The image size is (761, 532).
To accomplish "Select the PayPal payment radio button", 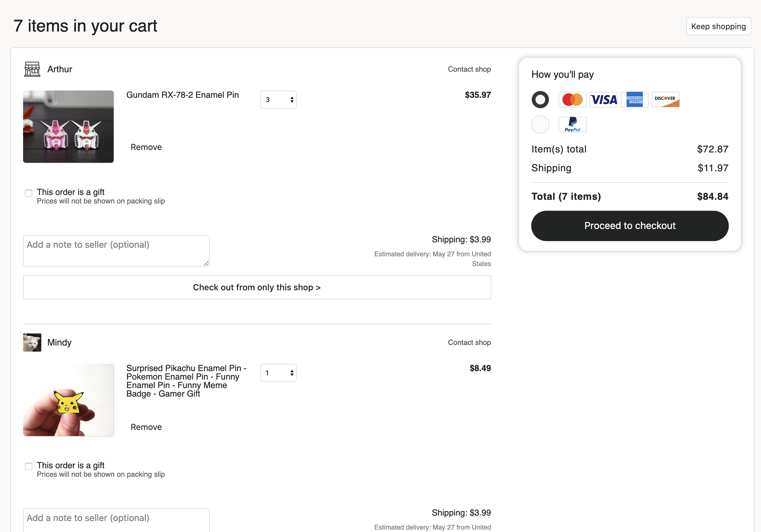I will point(540,124).
